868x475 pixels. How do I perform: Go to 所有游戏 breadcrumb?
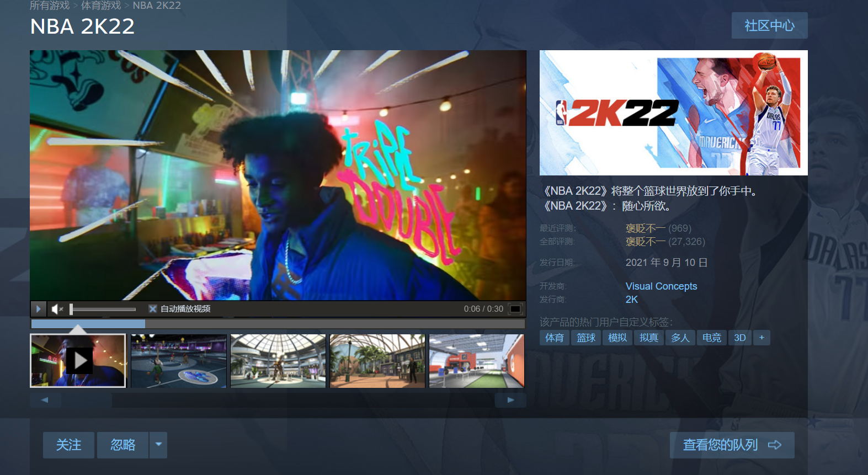pyautogui.click(x=50, y=6)
